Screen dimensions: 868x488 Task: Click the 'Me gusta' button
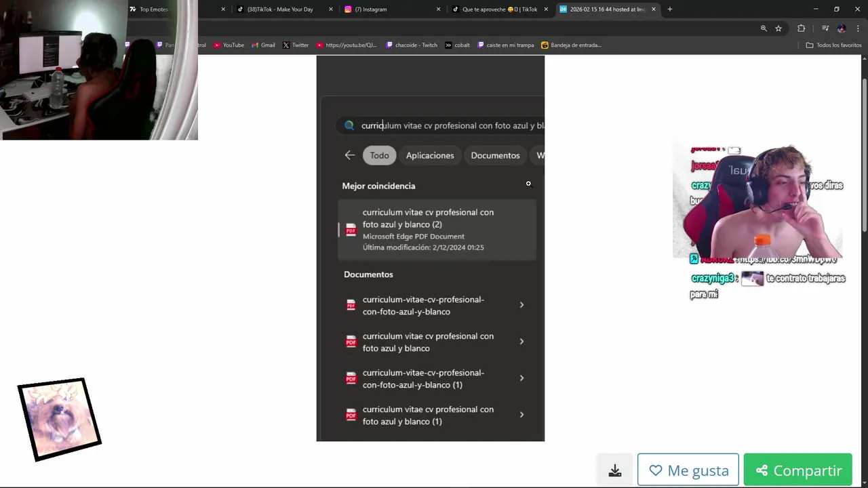click(x=688, y=470)
